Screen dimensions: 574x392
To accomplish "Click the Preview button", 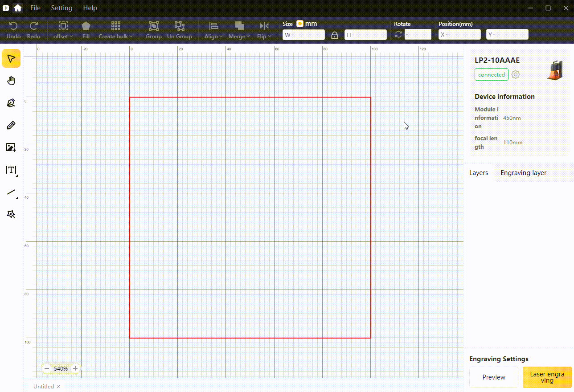I will click(494, 377).
